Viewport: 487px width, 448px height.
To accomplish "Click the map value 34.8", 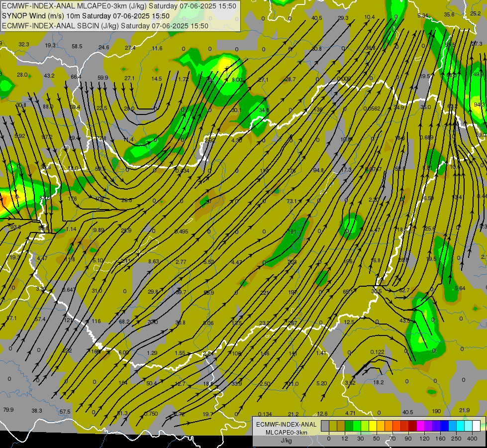I will 264,110.
